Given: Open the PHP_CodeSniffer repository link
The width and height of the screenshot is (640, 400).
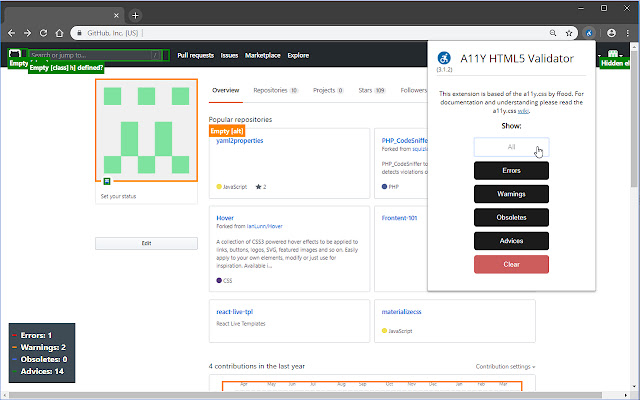Looking at the screenshot, I should (x=404, y=140).
